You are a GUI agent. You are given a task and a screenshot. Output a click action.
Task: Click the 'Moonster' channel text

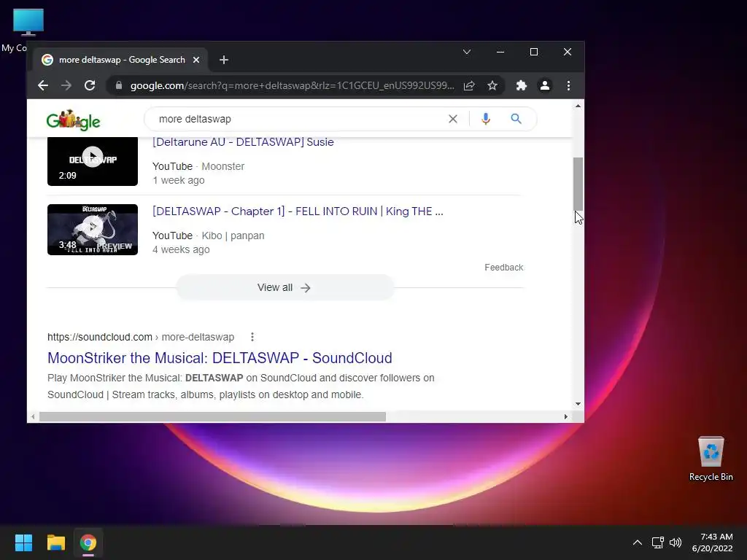pos(222,167)
